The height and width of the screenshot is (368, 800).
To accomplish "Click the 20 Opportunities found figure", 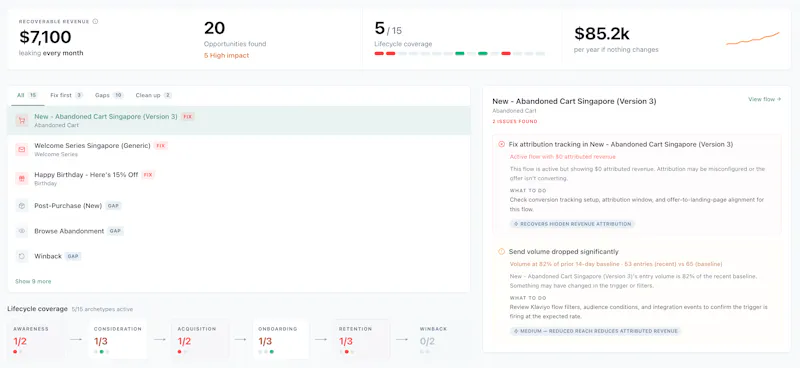I will click(214, 28).
